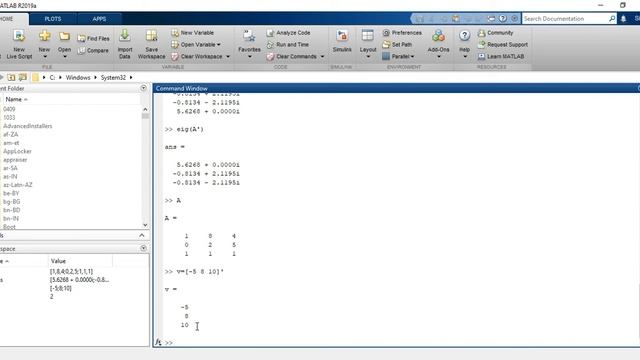Screen dimensions: 640x360
Task: Expand the Open dropdown arrow
Action: coord(64,57)
